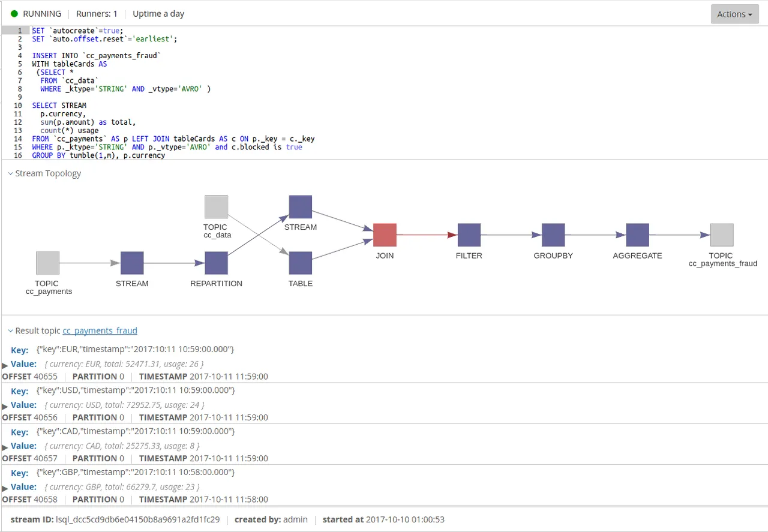Select the cc_payments TOPIC node
The width and height of the screenshot is (768, 532).
47,263
